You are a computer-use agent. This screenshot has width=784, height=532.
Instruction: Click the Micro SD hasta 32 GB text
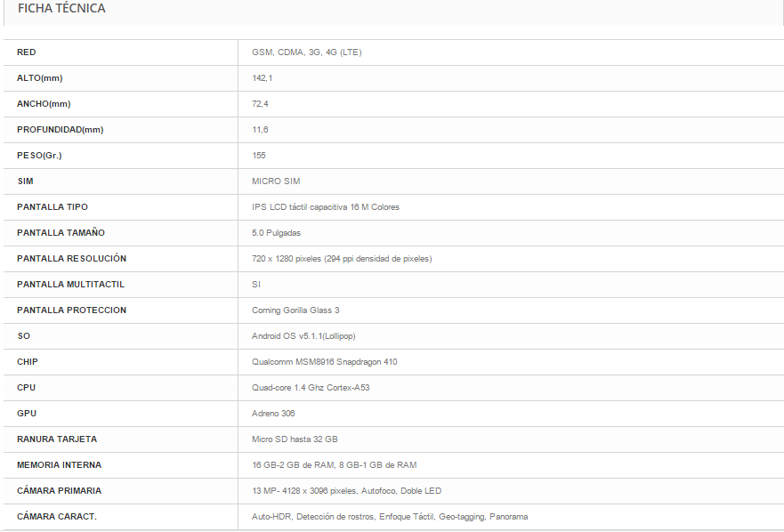295,439
